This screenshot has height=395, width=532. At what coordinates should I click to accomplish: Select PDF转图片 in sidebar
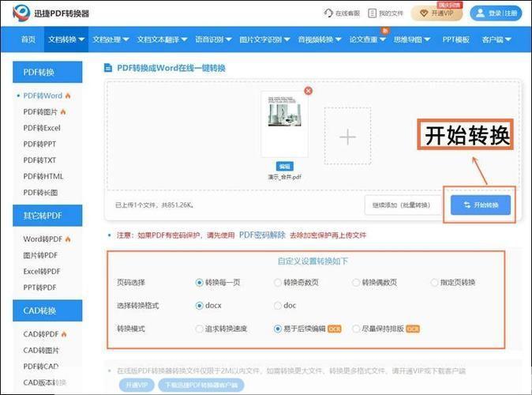(x=40, y=111)
